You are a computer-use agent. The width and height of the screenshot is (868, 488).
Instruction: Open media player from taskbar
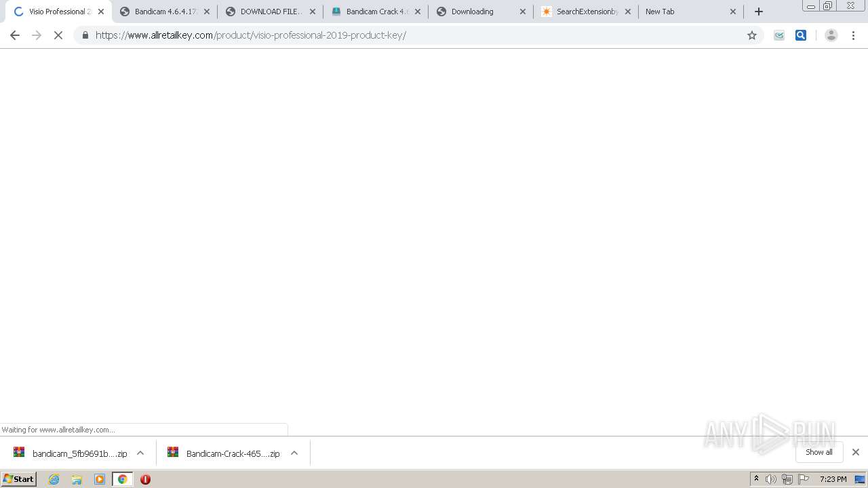click(100, 479)
